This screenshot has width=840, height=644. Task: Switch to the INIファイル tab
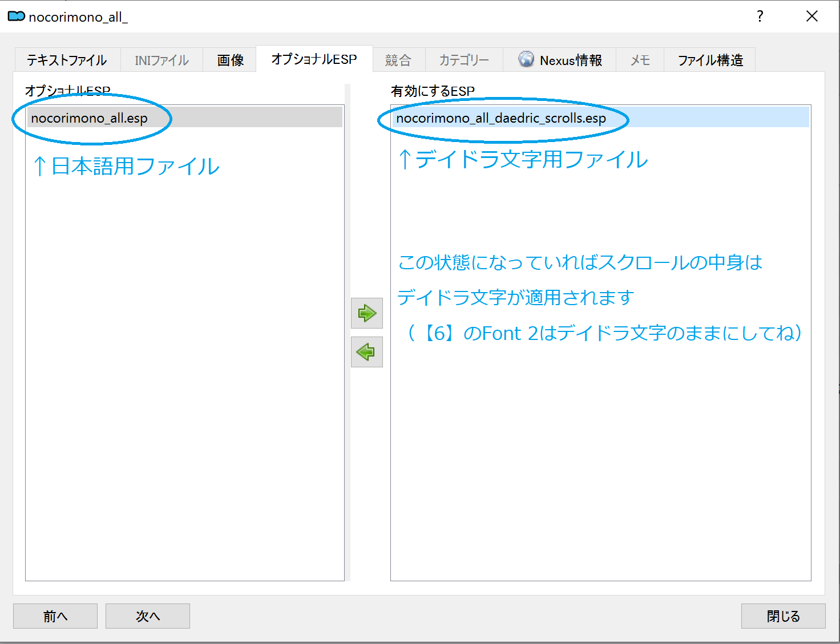tap(161, 60)
